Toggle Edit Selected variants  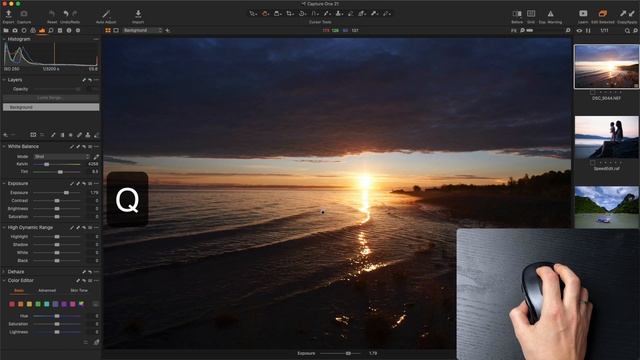coord(603,14)
